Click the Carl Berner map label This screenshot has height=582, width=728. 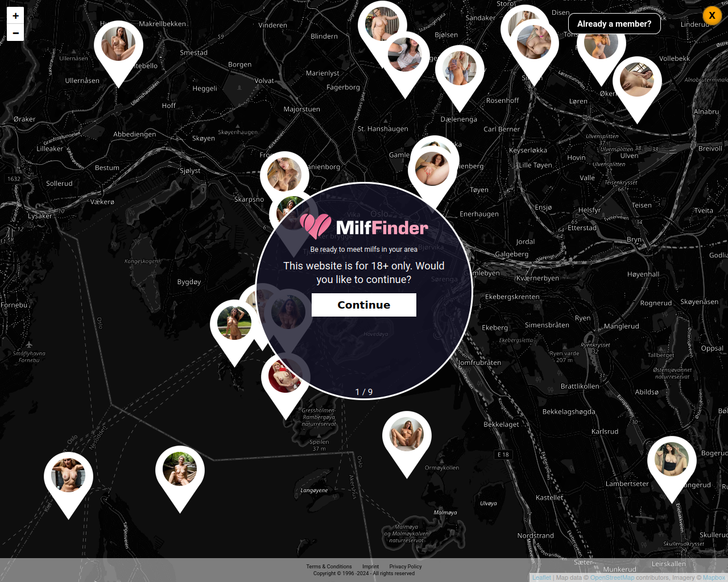pyautogui.click(x=502, y=130)
